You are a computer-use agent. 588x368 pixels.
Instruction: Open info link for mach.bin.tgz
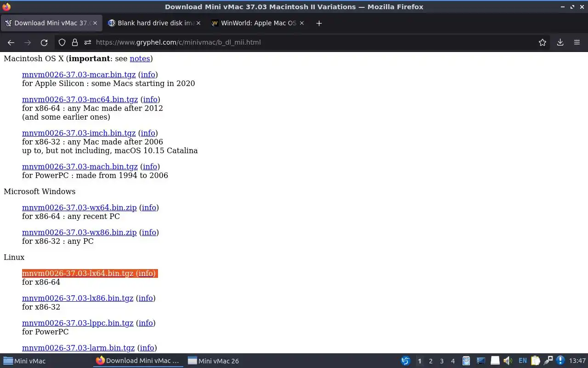pos(150,167)
